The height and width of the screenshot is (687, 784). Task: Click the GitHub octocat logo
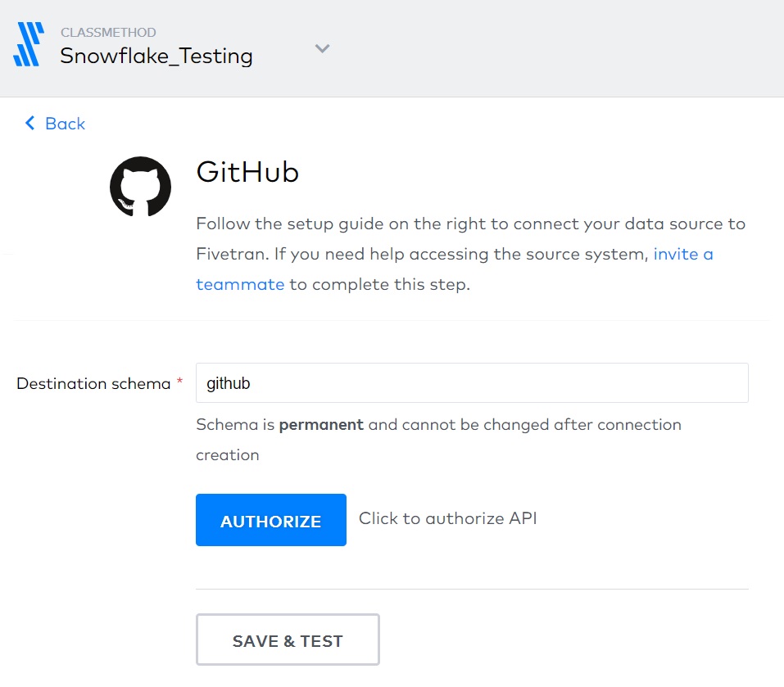(141, 187)
